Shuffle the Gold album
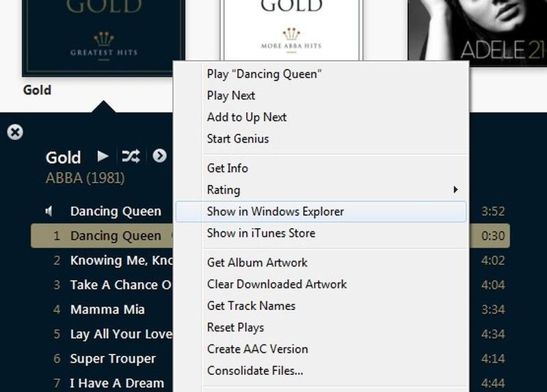547x392 pixels. [x=131, y=156]
